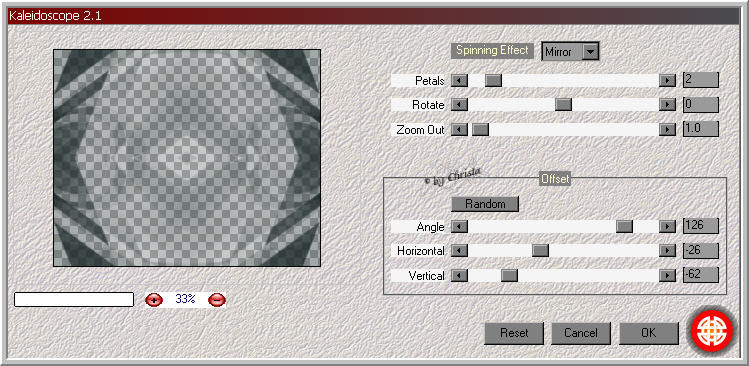This screenshot has height=366, width=749.
Task: Click the Zoom Out value field 1.0
Action: [701, 129]
